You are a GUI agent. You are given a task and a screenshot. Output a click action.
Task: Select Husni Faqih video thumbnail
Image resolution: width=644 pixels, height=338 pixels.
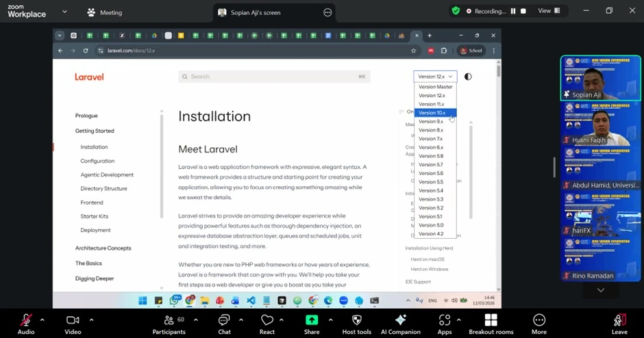pyautogui.click(x=600, y=123)
